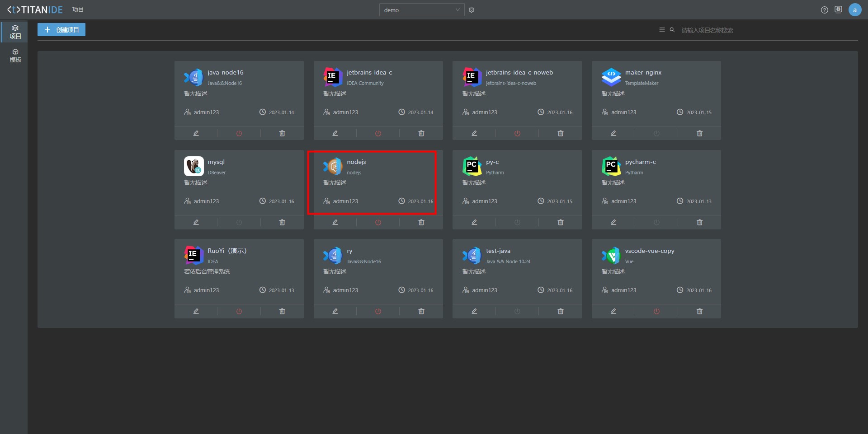Delete the jetbrains-idea-c-noweb project
The width and height of the screenshot is (868, 434).
[x=561, y=133]
